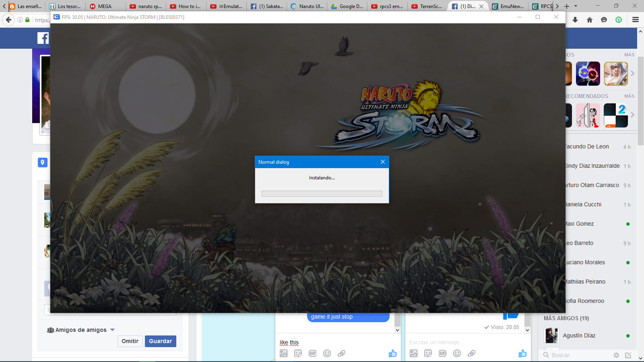Open the list-all-tabs dropdown arrow

[576, 6]
